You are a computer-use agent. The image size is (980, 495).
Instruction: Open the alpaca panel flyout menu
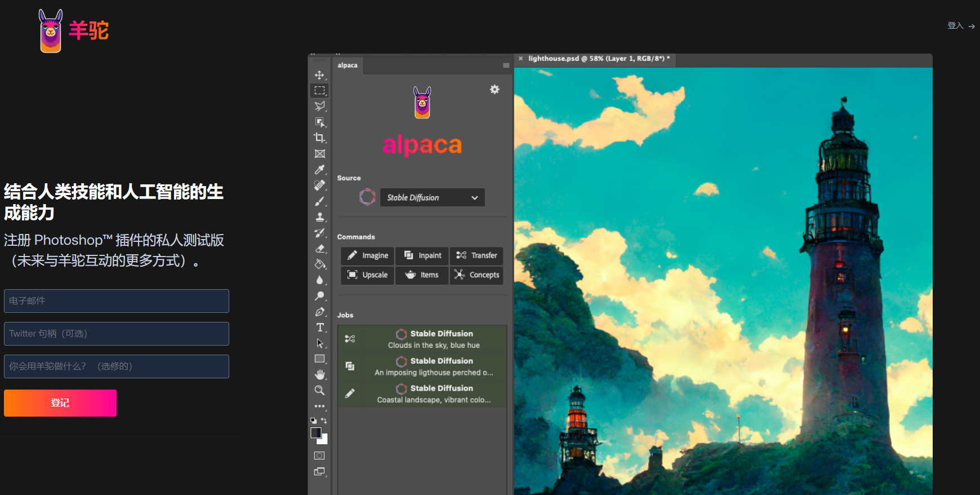coord(506,65)
